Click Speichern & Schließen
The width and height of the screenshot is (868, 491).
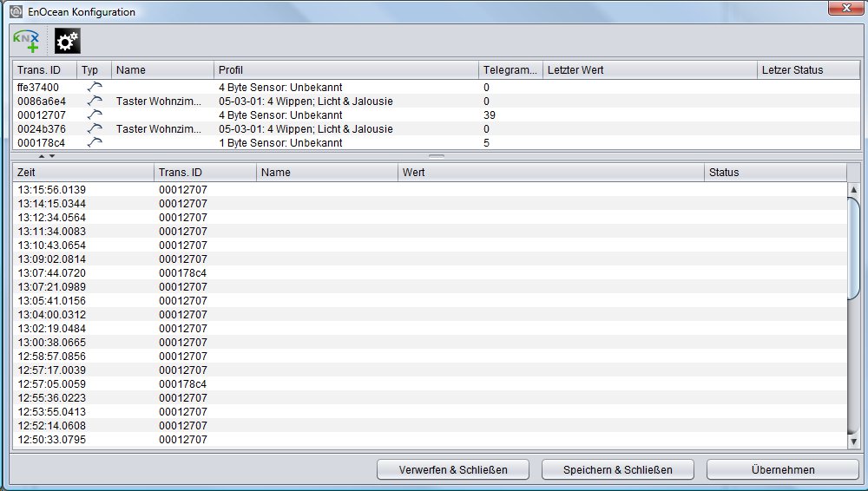coord(618,469)
